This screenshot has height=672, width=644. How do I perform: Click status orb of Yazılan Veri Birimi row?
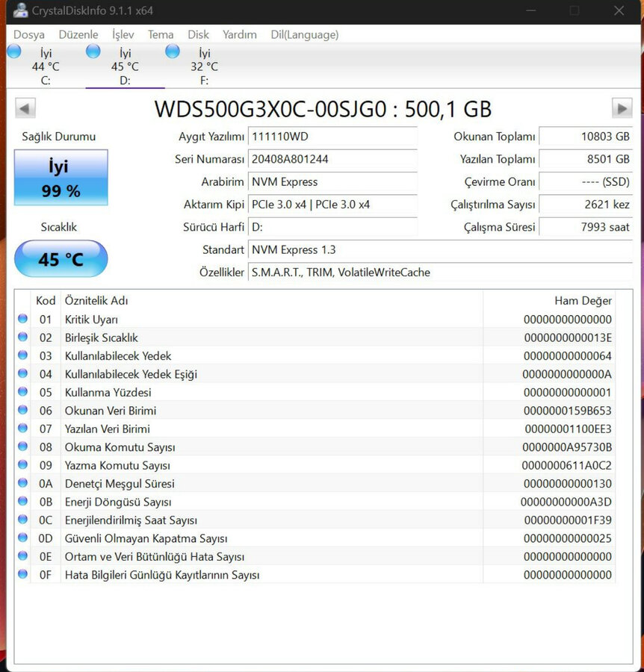(22, 428)
